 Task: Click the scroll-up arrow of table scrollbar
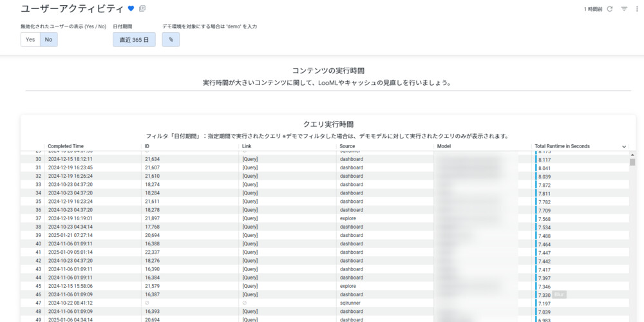click(632, 155)
